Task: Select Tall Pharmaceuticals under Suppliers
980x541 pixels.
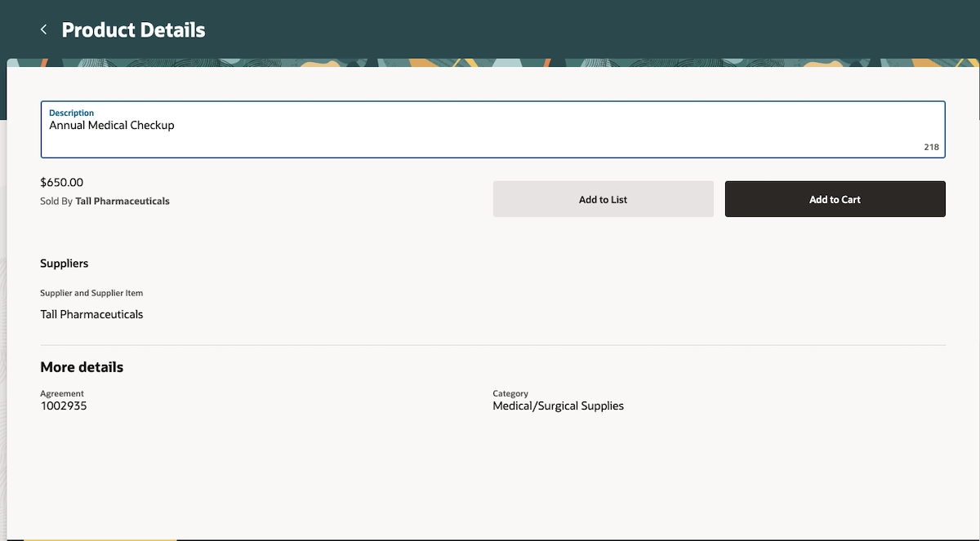Action: 91,314
